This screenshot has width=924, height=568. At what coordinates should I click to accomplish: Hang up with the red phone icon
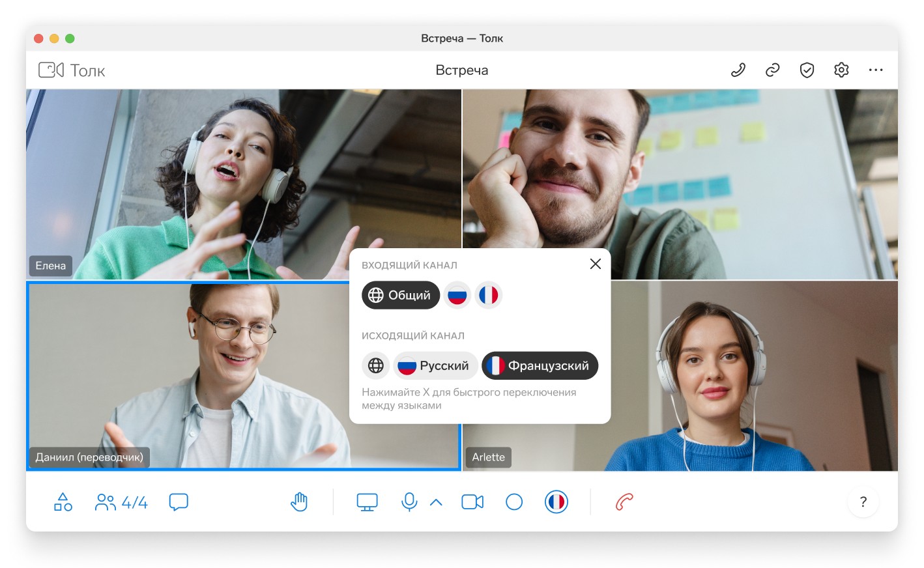click(x=624, y=502)
